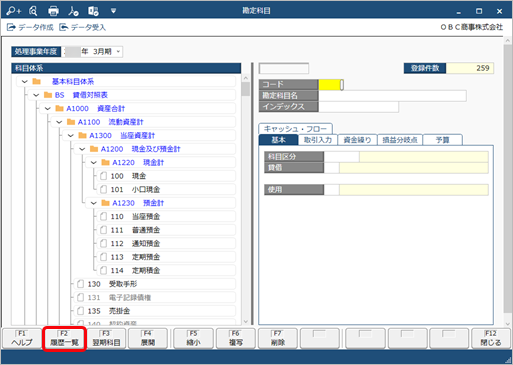Click the F6 複写 button

[x=236, y=338]
